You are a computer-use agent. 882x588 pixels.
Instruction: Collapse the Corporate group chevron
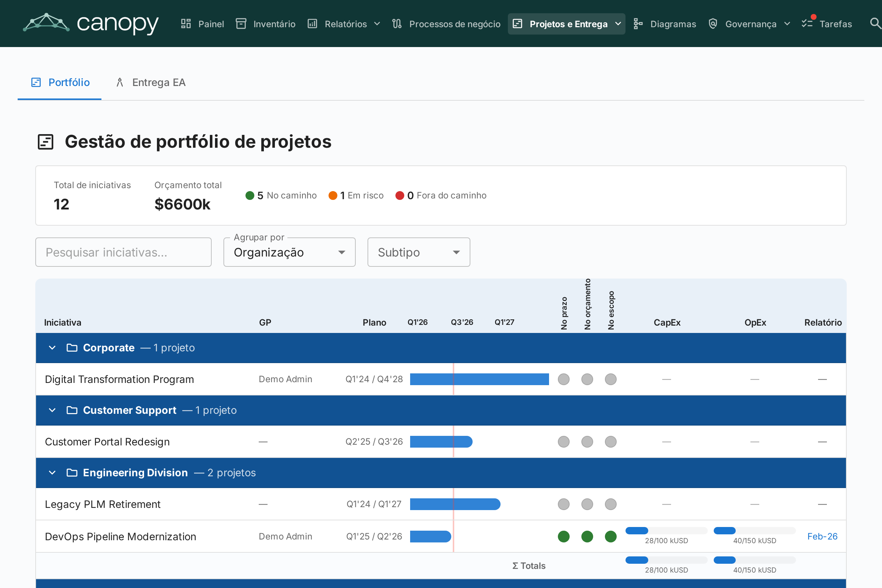coord(52,348)
